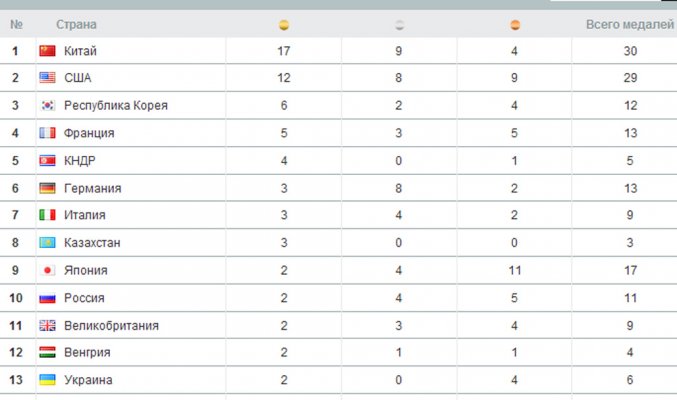The height and width of the screenshot is (400, 677).
Task: Sort by the Страна column header
Action: coord(76,25)
